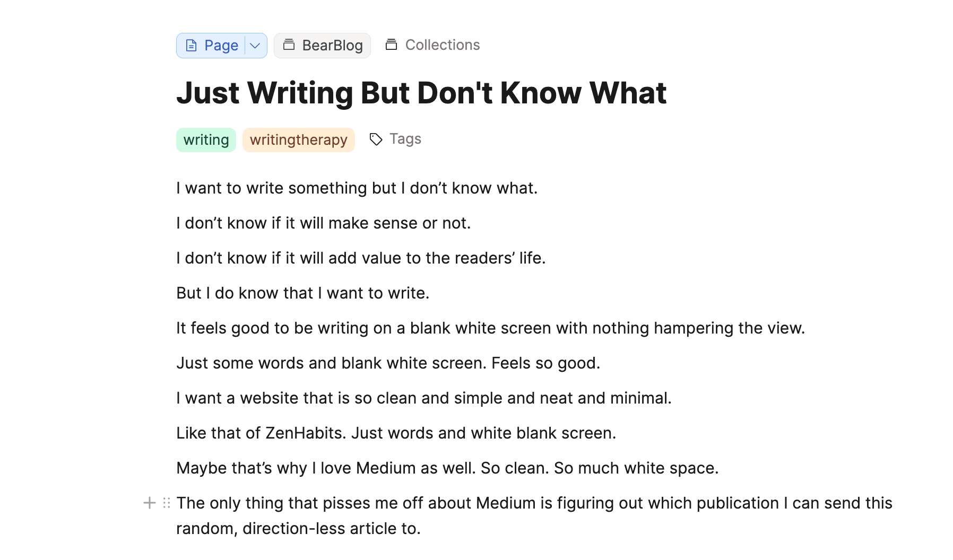Click the BearBlog collection icon

pos(289,45)
